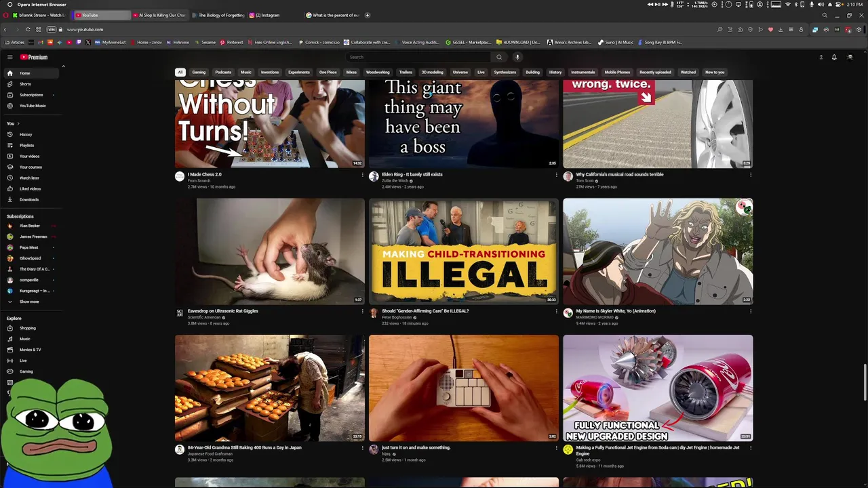Select the Recently uploaded chip

point(655,72)
